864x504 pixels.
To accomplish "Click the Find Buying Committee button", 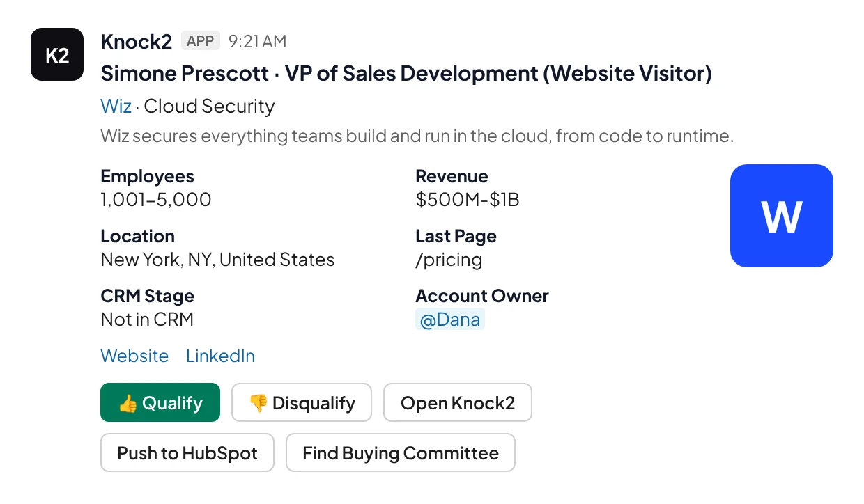I will click(401, 452).
